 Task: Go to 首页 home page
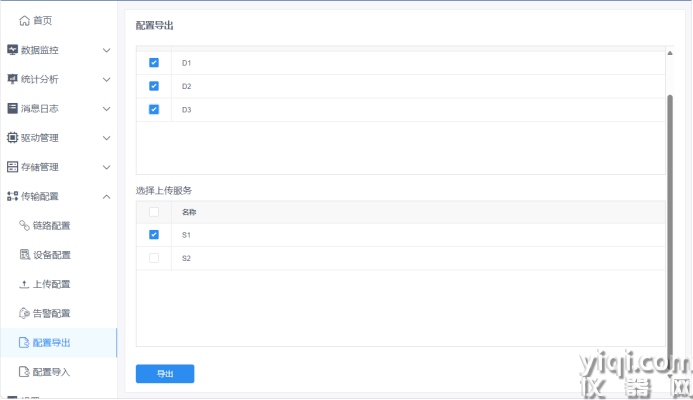[42, 21]
